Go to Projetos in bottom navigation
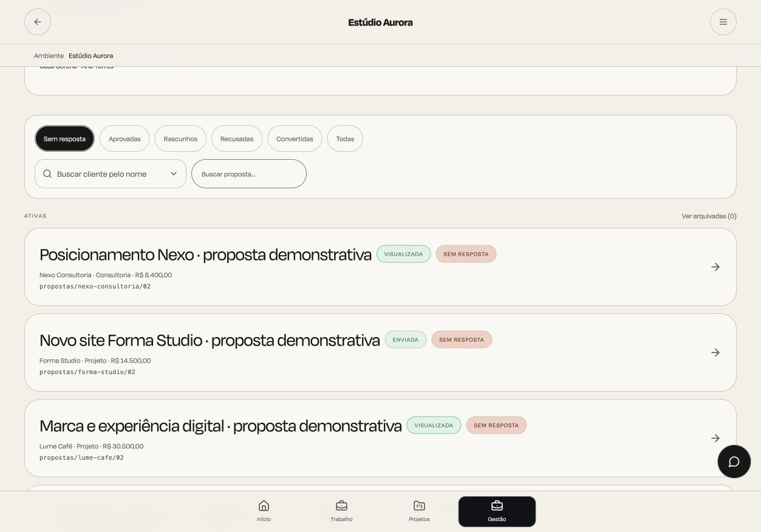Image resolution: width=761 pixels, height=532 pixels. coord(419,511)
